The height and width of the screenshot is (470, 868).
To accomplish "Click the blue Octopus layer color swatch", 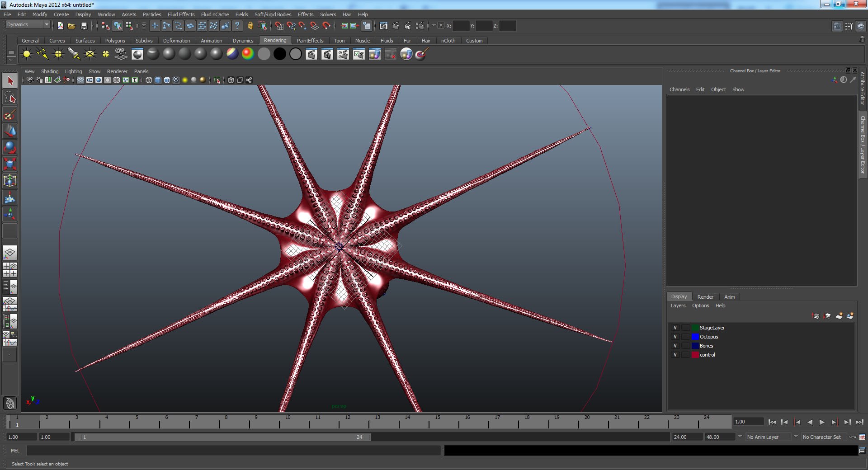I will (695, 337).
